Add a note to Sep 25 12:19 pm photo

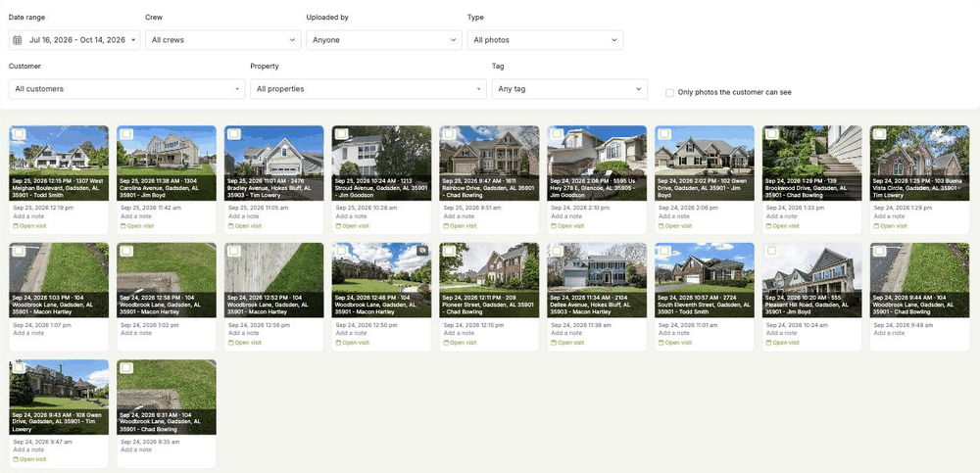30,216
